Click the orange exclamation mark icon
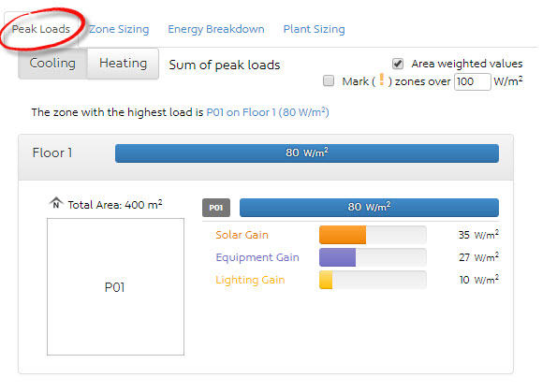 [382, 80]
